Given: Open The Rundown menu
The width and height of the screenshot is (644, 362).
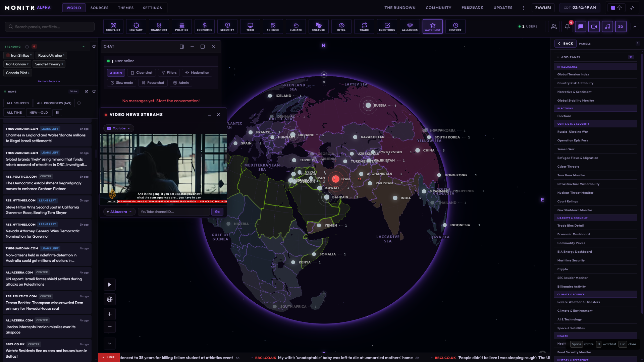Looking at the screenshot, I should pyautogui.click(x=400, y=8).
